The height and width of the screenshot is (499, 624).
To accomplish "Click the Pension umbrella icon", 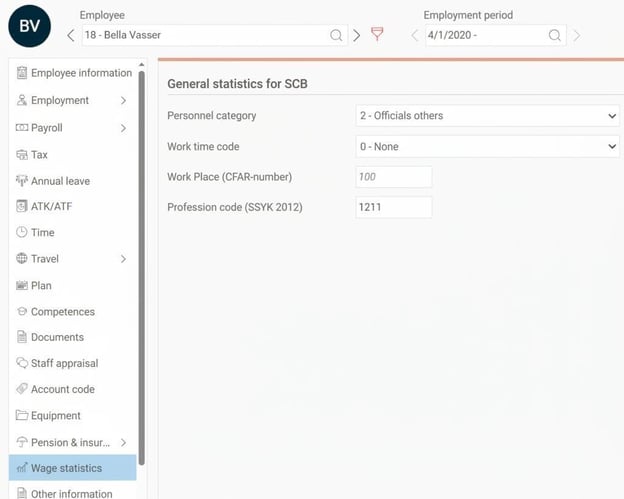I will click(22, 442).
